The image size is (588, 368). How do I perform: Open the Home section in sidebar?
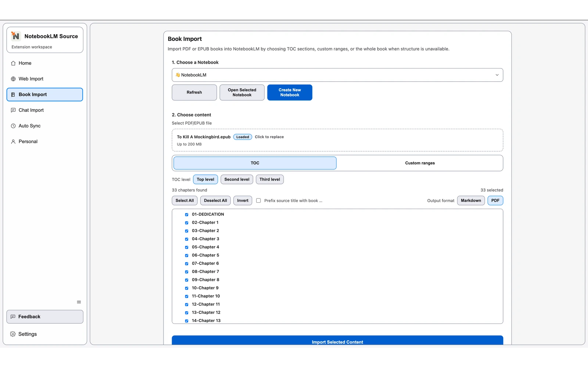25,63
